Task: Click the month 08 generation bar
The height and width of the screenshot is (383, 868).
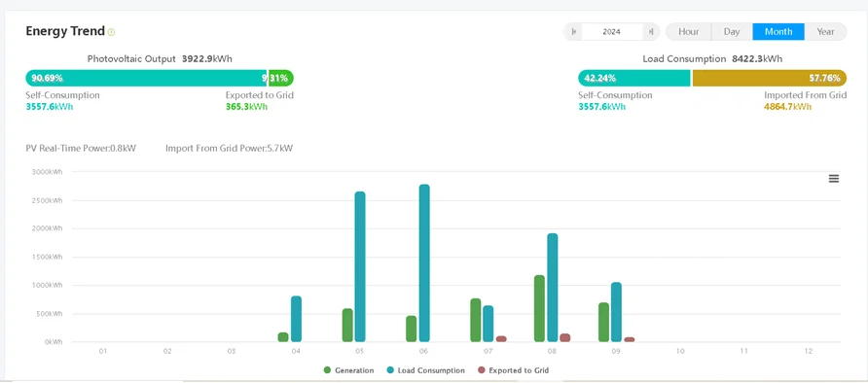Action: point(539,308)
